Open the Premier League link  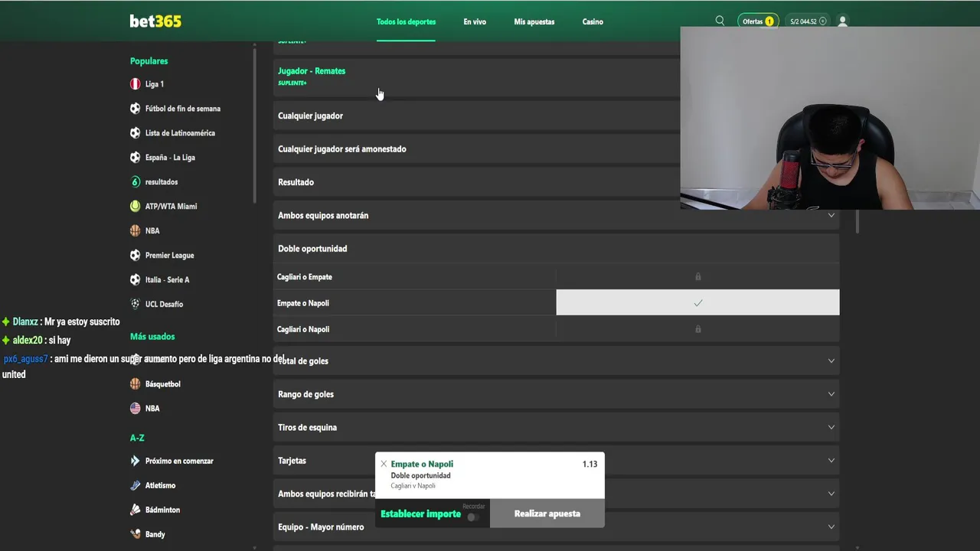click(169, 256)
